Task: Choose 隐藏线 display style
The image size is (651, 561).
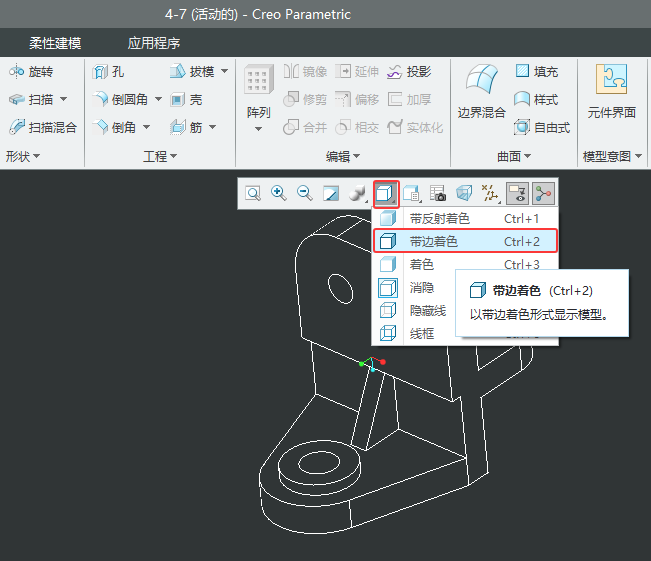Action: pyautogui.click(x=414, y=310)
